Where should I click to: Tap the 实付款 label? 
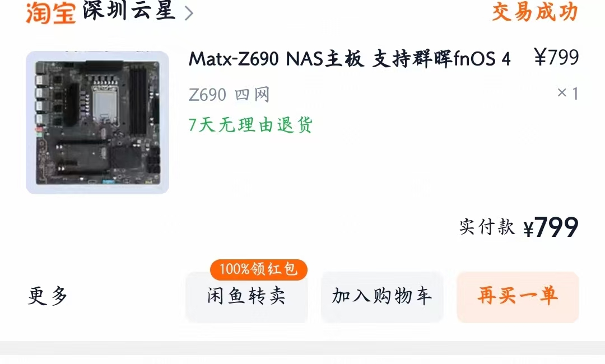(487, 227)
